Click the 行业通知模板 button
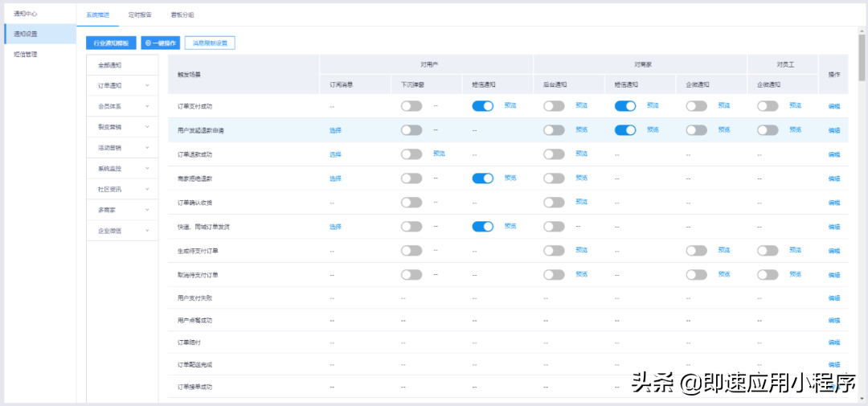Screen dimensions: 868x406 tap(111, 43)
